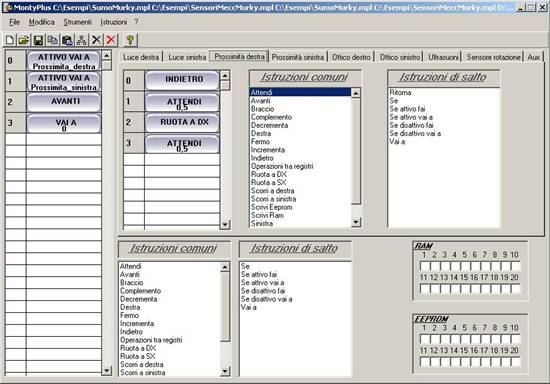550x384 pixels.
Task: Switch to the Luce destra tab
Action: coord(141,57)
